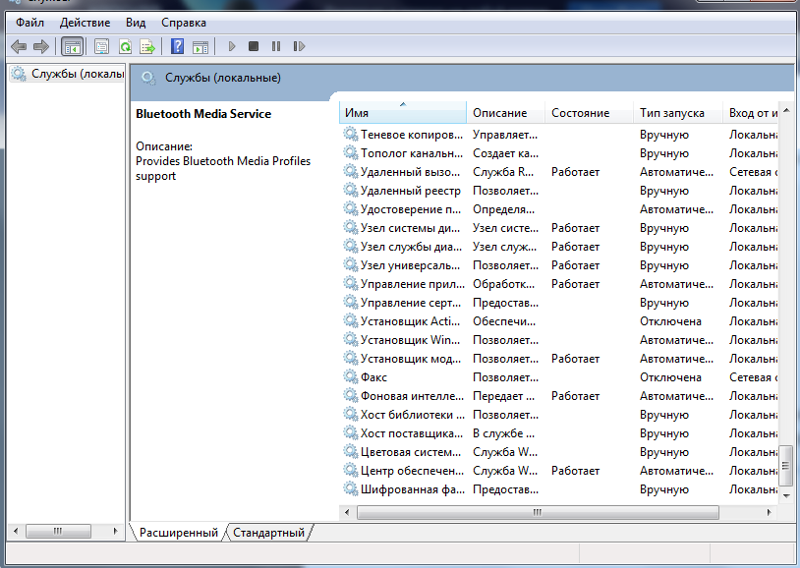Image resolution: width=800 pixels, height=568 pixels.
Task: Select the Хост поставщика service name
Action: point(411,434)
